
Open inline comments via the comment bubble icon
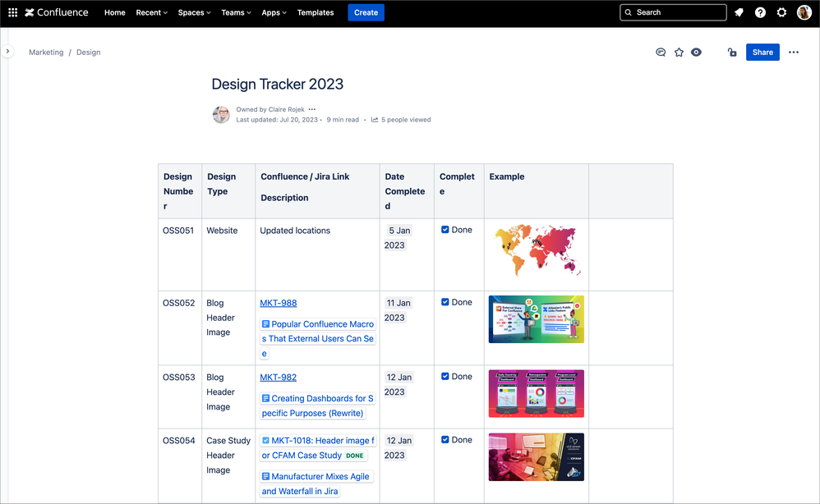[x=661, y=52]
